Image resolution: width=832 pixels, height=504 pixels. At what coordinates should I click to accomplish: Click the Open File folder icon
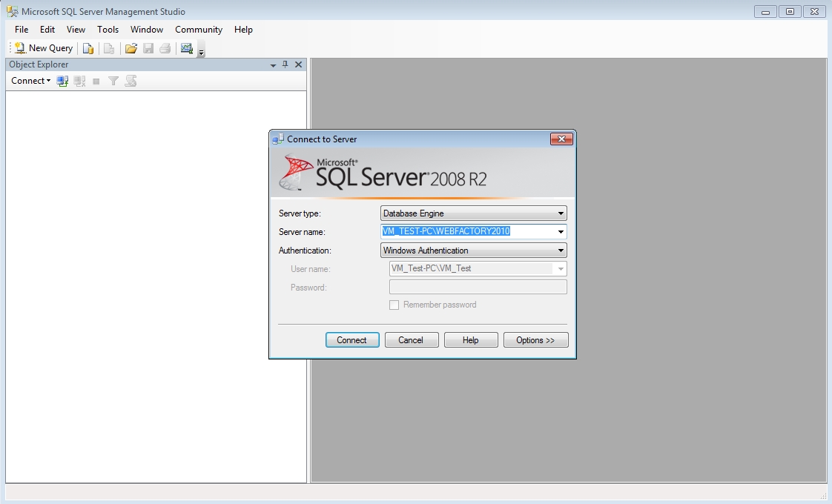point(131,49)
